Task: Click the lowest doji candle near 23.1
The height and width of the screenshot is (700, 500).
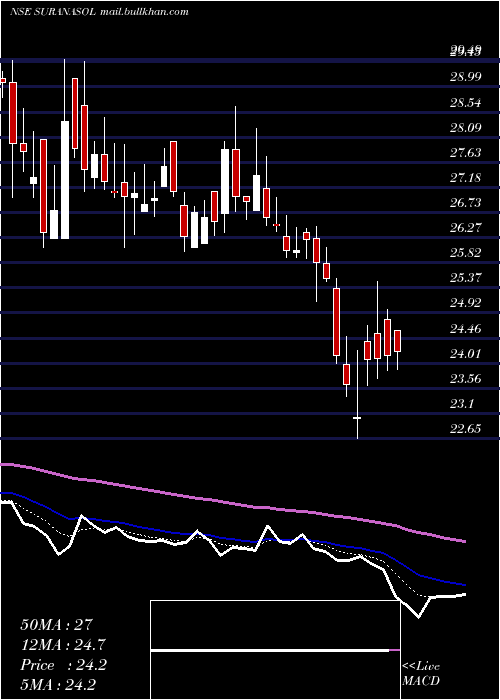Action: coord(357,395)
